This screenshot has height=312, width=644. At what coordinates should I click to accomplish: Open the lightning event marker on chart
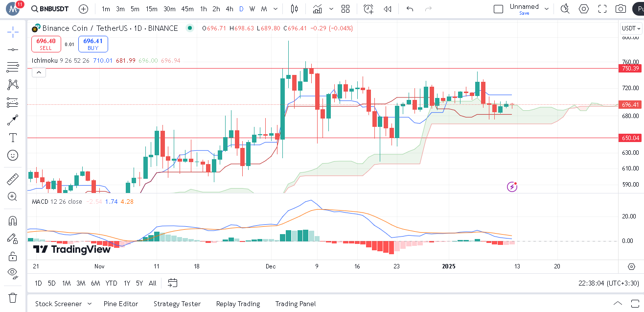click(512, 187)
